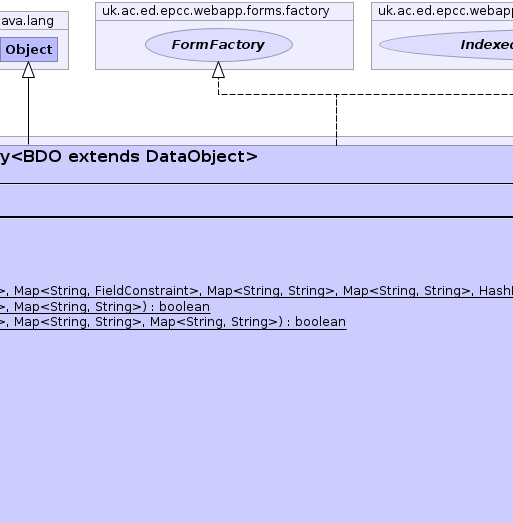This screenshot has height=523, width=513.
Task: Select the three-Map method returning boolean
Action: click(x=173, y=322)
